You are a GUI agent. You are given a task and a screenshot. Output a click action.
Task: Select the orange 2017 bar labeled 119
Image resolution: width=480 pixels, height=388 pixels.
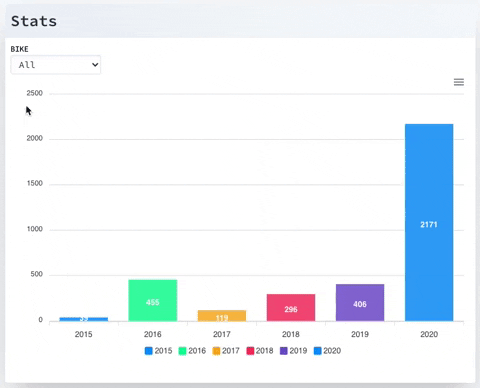(222, 316)
